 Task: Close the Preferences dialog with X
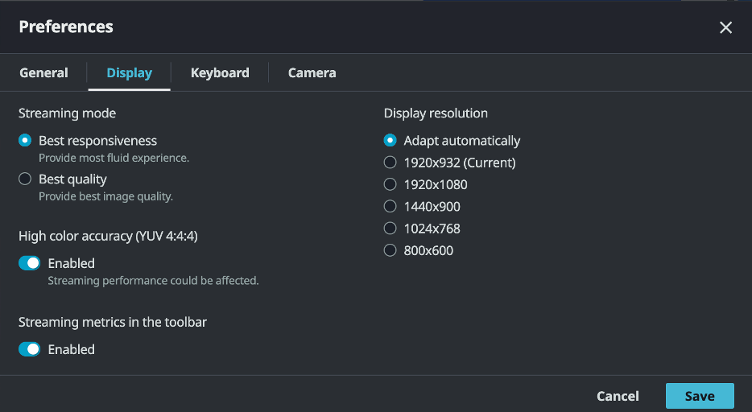pyautogui.click(x=726, y=27)
